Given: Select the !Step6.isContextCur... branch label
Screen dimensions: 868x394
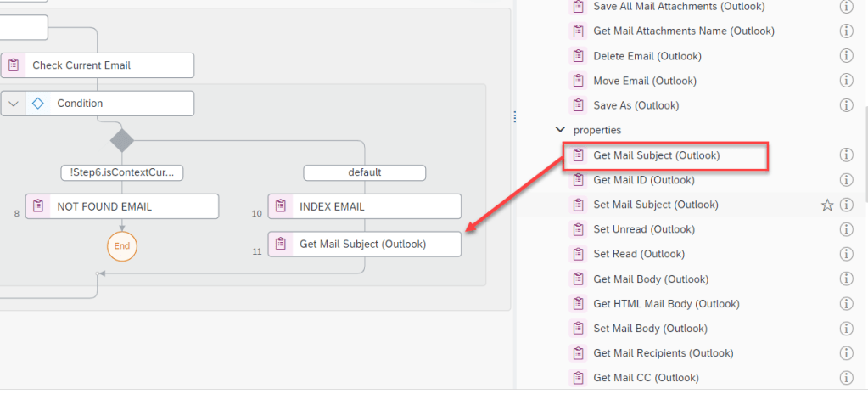Looking at the screenshot, I should click(122, 172).
